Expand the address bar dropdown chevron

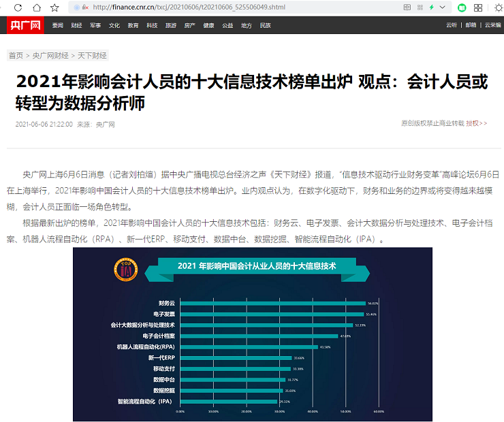pos(443,7)
